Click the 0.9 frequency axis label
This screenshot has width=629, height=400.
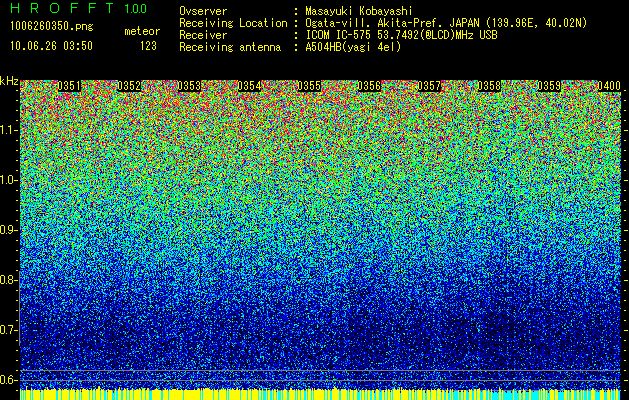pyautogui.click(x=8, y=230)
